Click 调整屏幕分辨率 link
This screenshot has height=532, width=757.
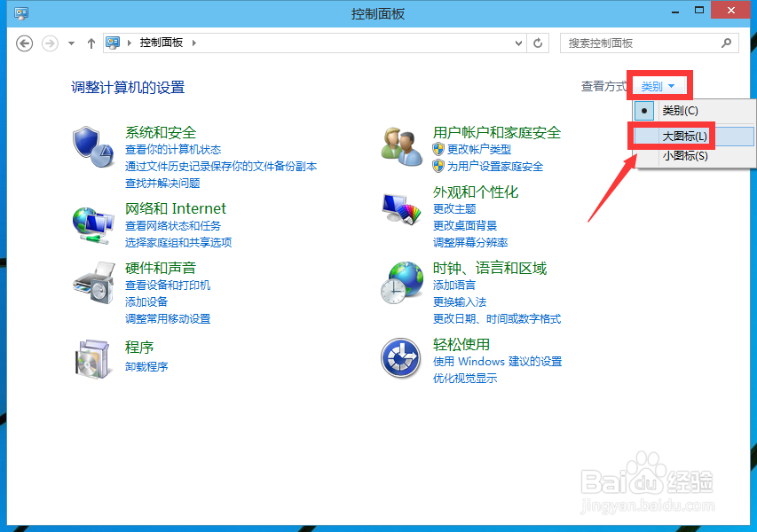[x=470, y=242]
